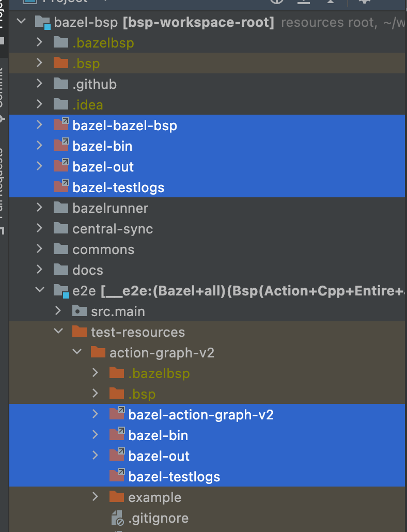Image resolution: width=407 pixels, height=532 pixels.
Task: Click the src.main source folder icon
Action: click(80, 311)
